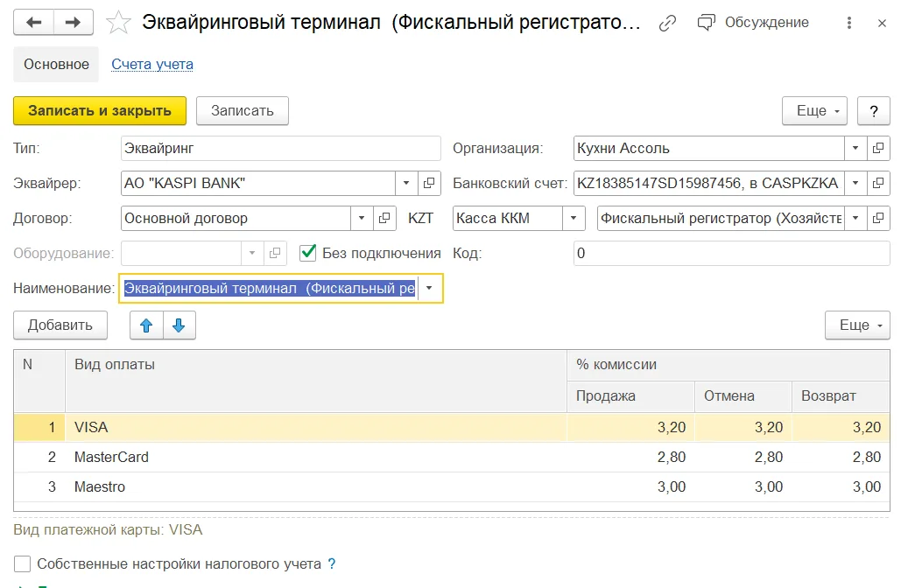Expand the Касса ККМ type dropdown
The height and width of the screenshot is (588, 908).
click(x=574, y=218)
